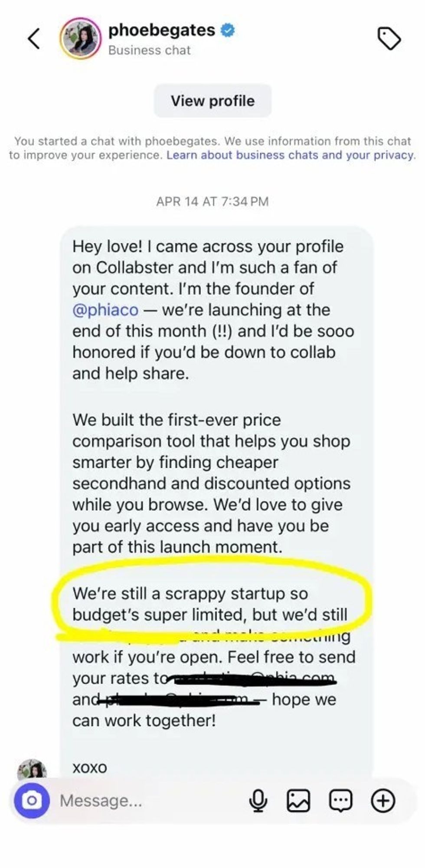Image resolution: width=425 pixels, height=868 pixels.
Task: Tap the phoebegates username in header
Action: point(161,30)
